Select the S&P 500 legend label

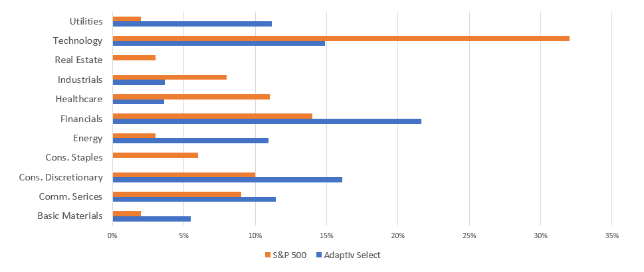click(x=289, y=255)
